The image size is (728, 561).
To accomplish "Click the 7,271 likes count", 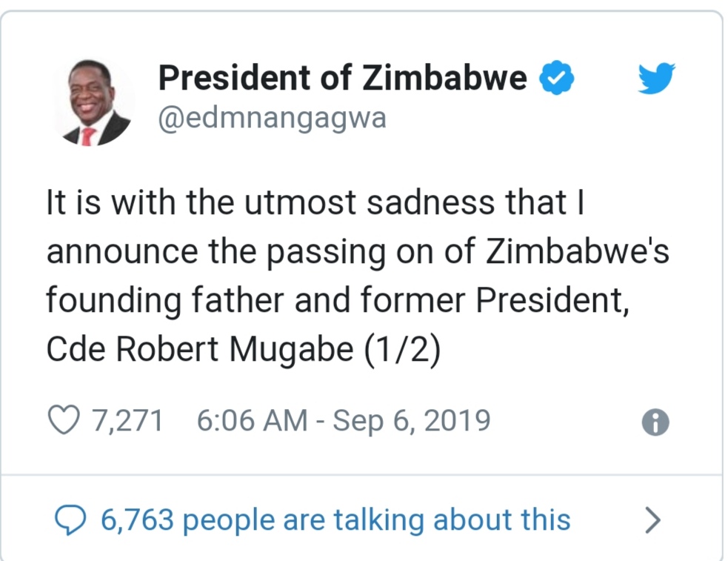I will point(127,421).
